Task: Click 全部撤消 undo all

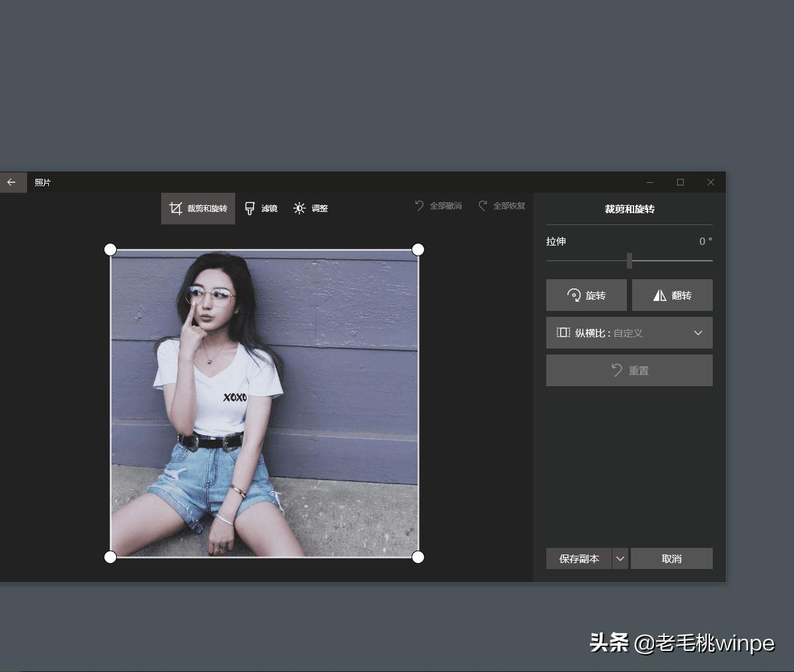Action: coord(438,206)
